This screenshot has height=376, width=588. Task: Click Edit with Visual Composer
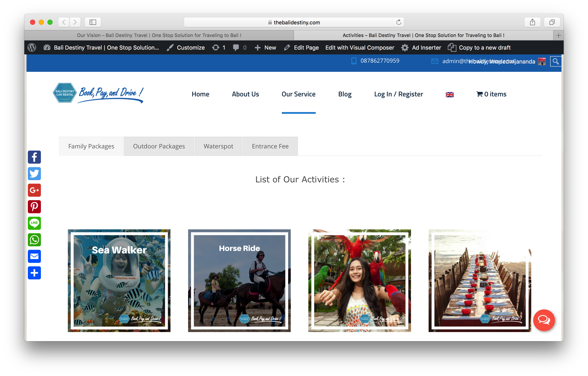359,48
